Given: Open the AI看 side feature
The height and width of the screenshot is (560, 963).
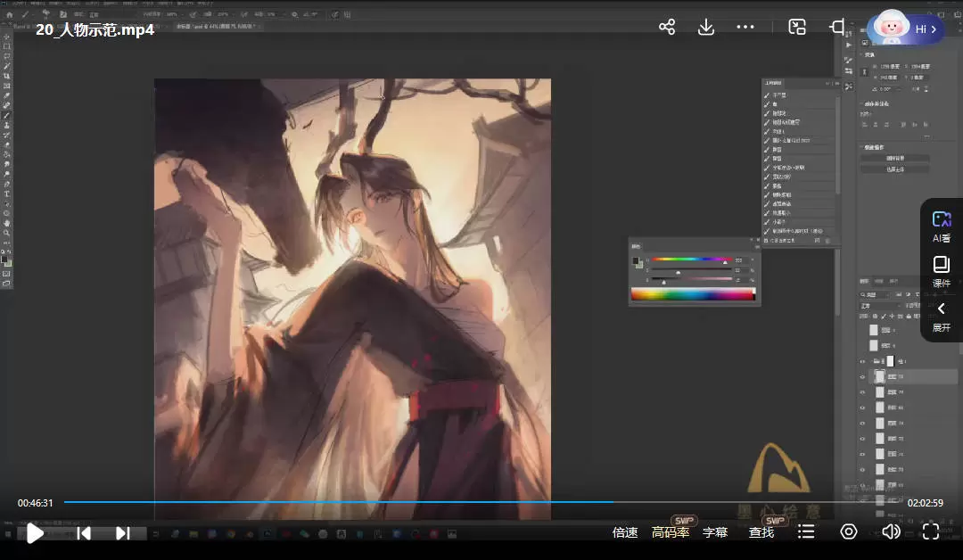Looking at the screenshot, I should tap(942, 226).
